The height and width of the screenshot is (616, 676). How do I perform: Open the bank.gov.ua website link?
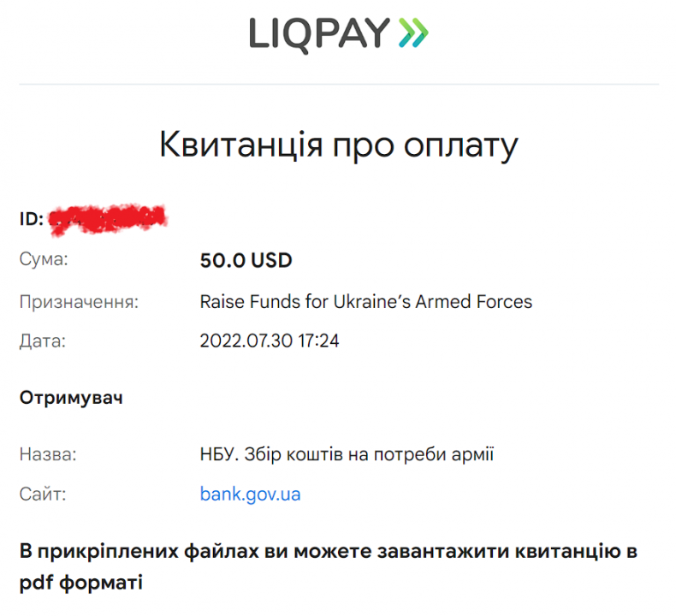pos(250,494)
